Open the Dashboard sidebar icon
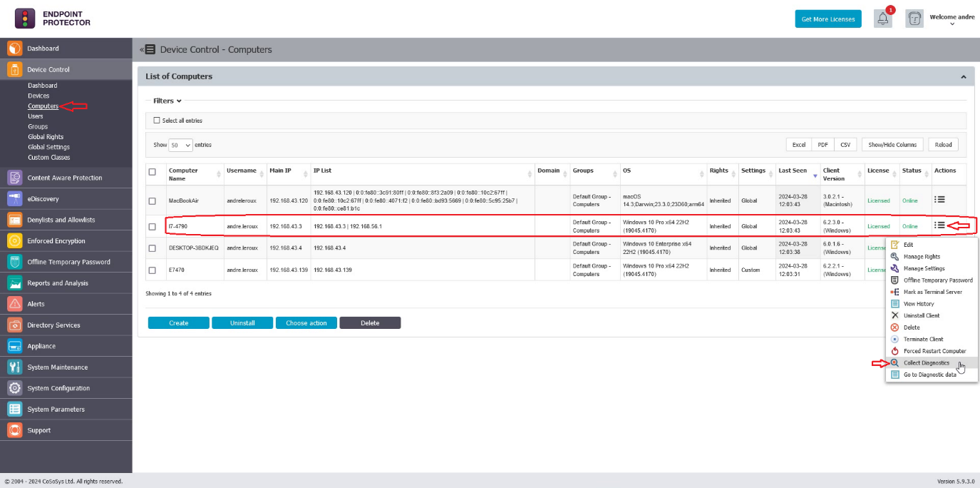This screenshot has height=488, width=980. tap(15, 49)
